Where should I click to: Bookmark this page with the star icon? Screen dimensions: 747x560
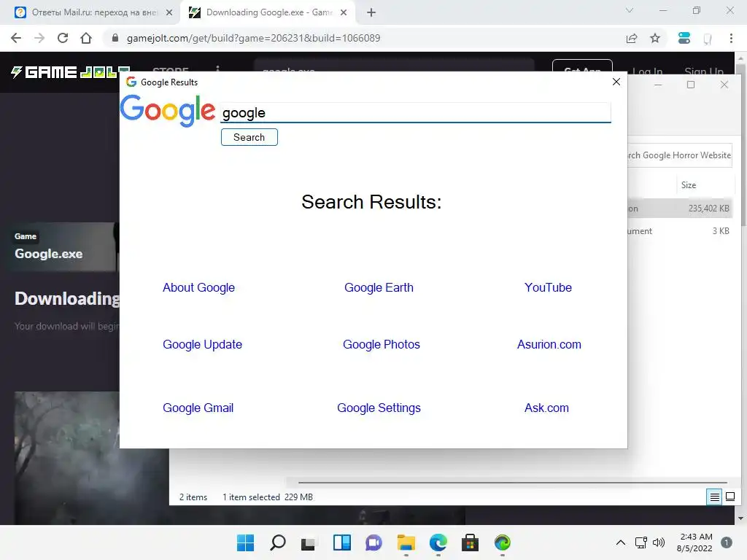[x=655, y=38]
